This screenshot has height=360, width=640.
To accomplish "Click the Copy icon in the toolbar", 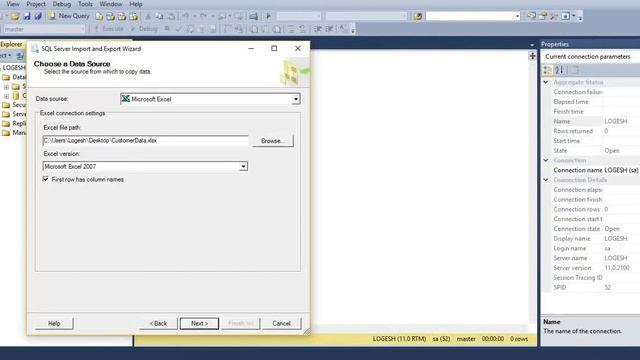I will tap(160, 16).
